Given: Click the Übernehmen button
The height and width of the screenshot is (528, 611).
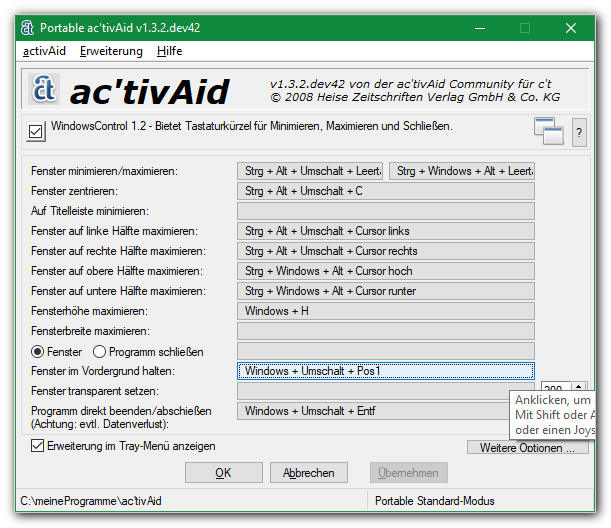Looking at the screenshot, I should (x=408, y=473).
